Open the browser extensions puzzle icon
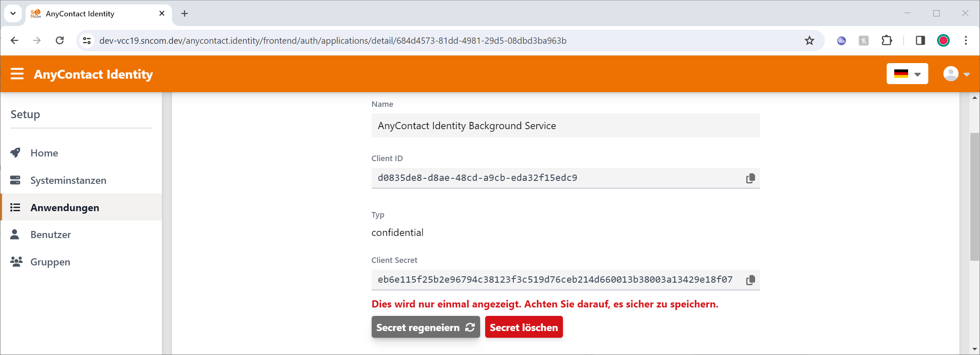Screen dimensions: 980x355 886,41
